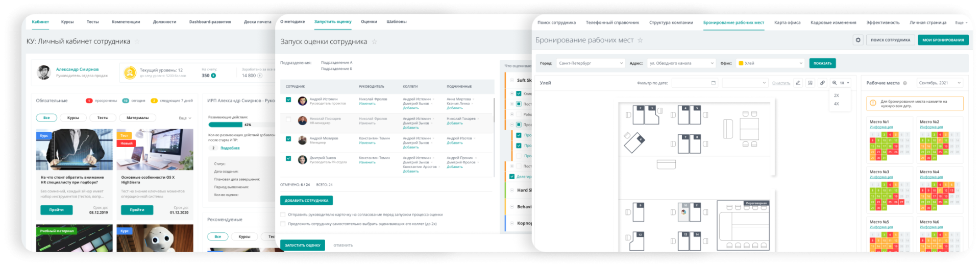
Task: Open the Город dropdown showing Санкт-Петербург
Action: pyautogui.click(x=590, y=63)
